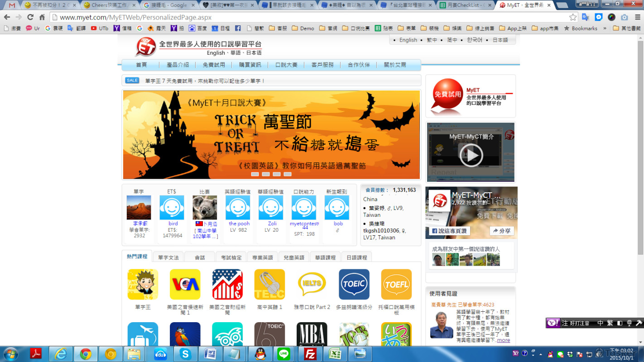Click the browser address bar URL
The image size is (644, 362).
pos(136,17)
